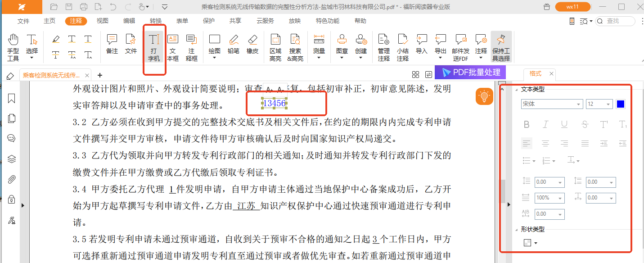Open the Bookmarks panel in left sidebar
This screenshot has width=644, height=263.
click(x=12, y=99)
